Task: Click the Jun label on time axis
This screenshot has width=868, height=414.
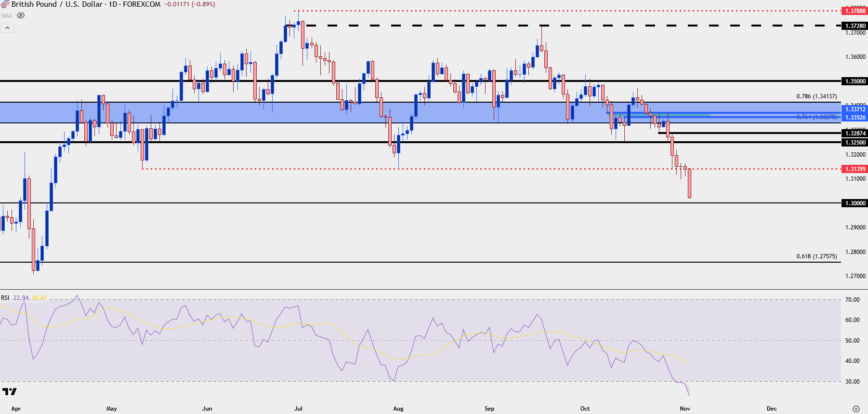Action: [x=207, y=409]
